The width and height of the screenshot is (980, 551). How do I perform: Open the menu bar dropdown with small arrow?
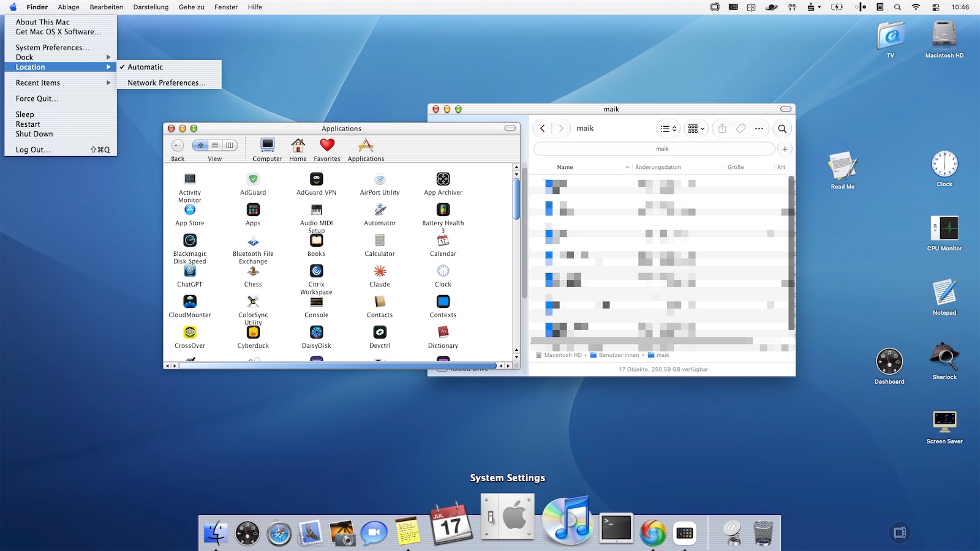[813, 7]
